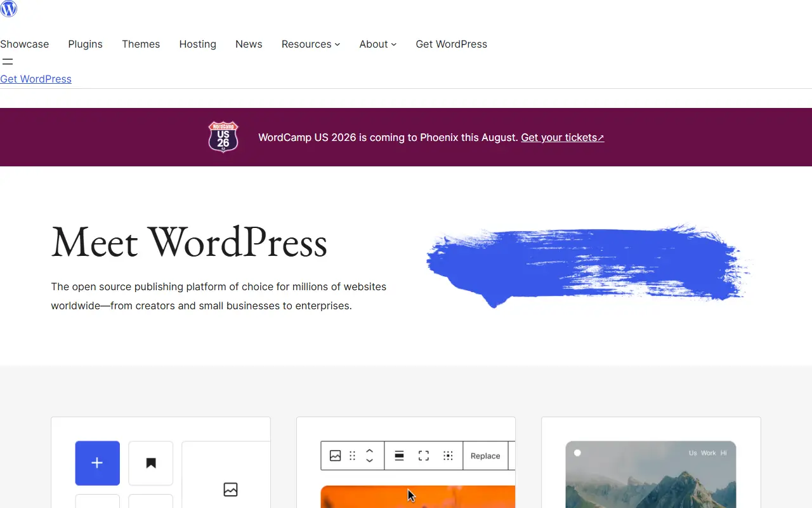Click the mountain landscape thumbnail
Viewport: 812px width, 508px height.
pyautogui.click(x=651, y=474)
